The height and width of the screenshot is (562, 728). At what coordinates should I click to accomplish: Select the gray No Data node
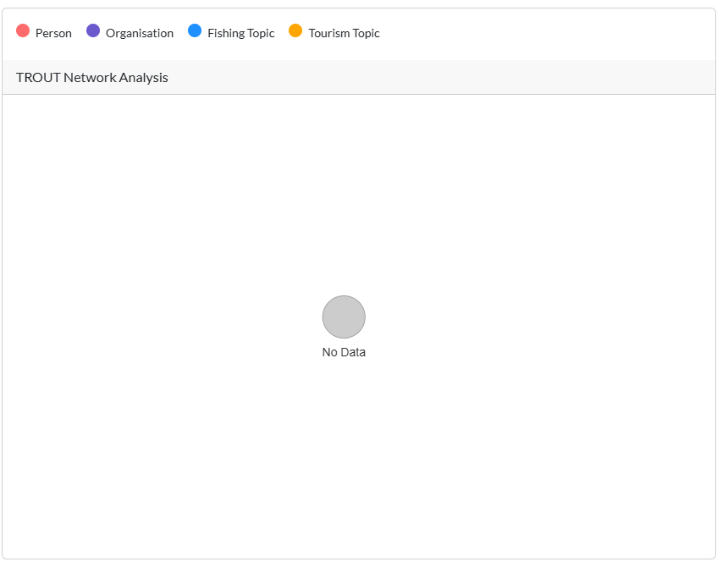click(x=344, y=317)
